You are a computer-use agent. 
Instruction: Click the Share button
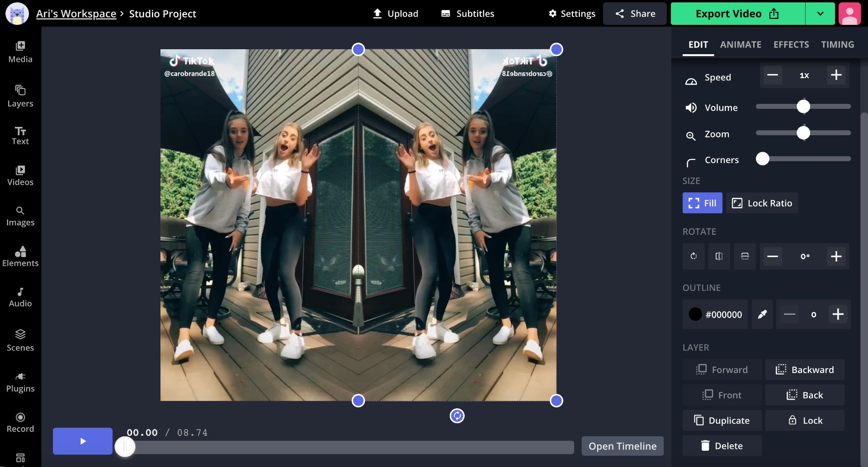pyautogui.click(x=635, y=14)
